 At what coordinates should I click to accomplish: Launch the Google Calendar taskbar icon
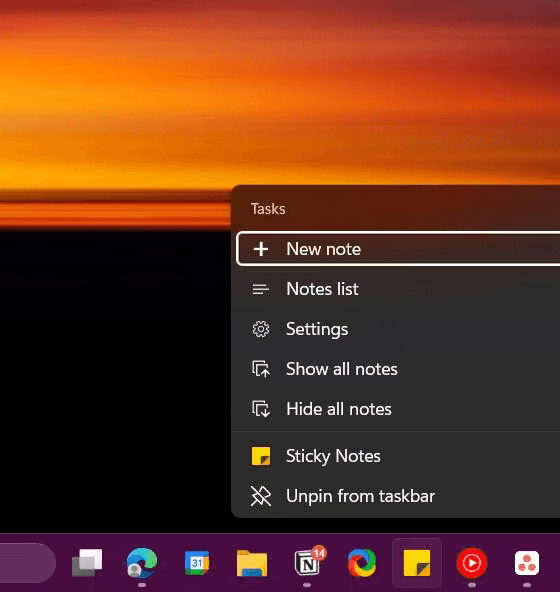click(197, 563)
